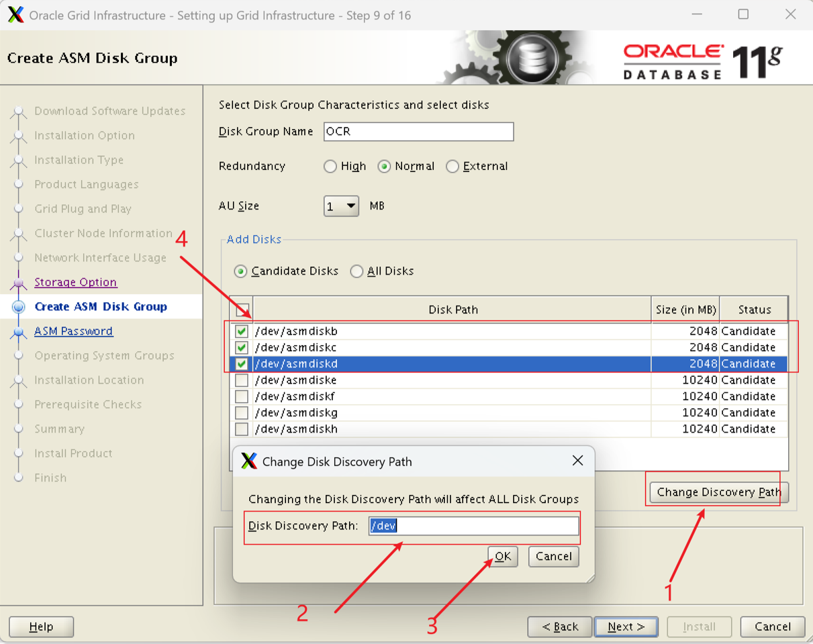Choose Candidate Disks radio option
Viewport: 813px width, 644px height.
240,271
